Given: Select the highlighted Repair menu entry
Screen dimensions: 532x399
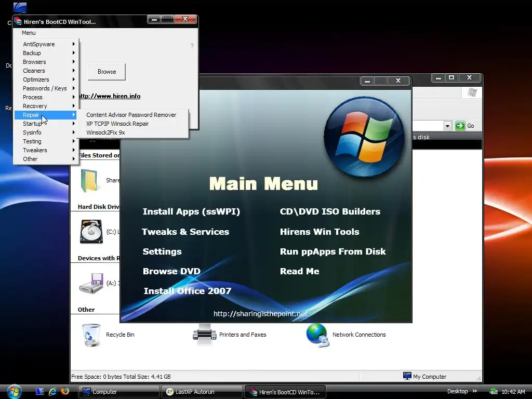Looking at the screenshot, I should [45, 115].
